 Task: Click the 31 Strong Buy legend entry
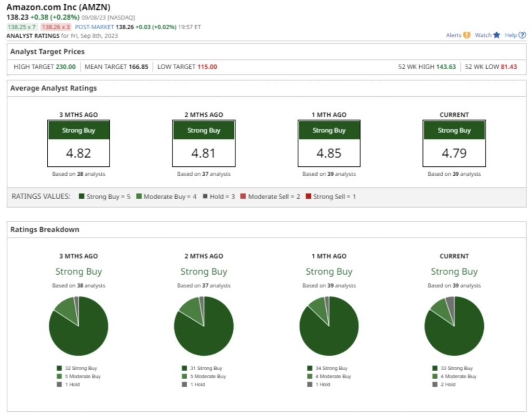[202, 368]
